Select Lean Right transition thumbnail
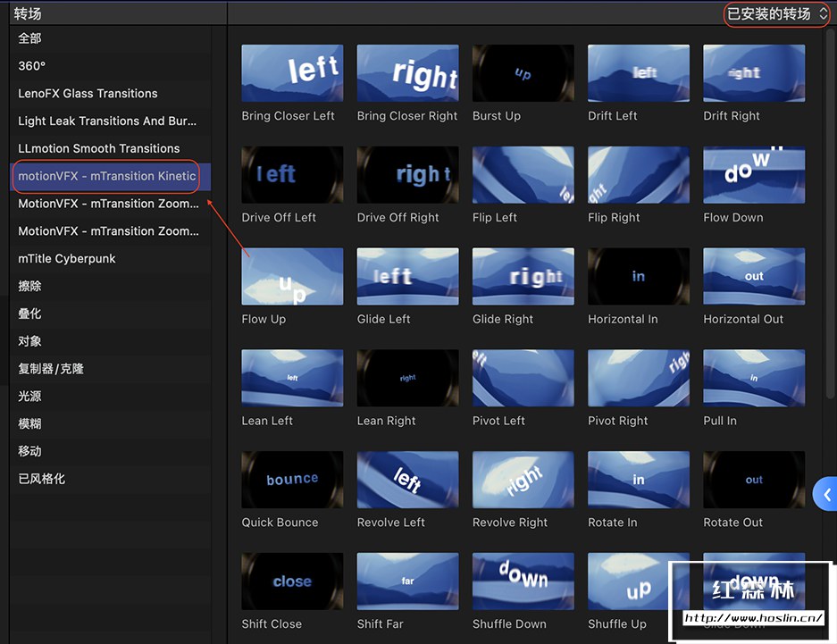The image size is (837, 644). pos(408,378)
